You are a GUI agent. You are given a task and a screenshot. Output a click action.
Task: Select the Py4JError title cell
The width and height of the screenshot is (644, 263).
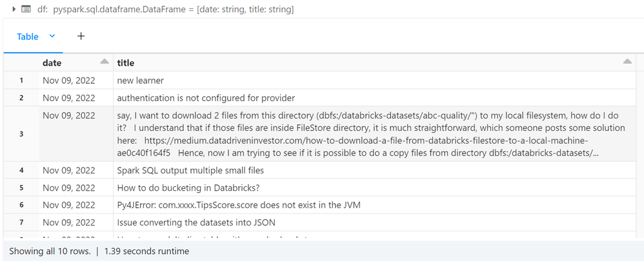(x=239, y=205)
